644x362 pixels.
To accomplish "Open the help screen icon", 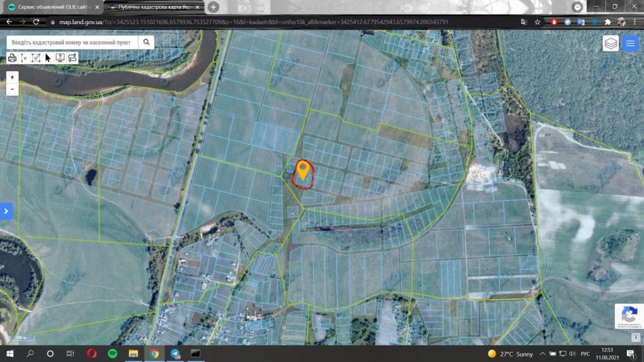I will [60, 58].
